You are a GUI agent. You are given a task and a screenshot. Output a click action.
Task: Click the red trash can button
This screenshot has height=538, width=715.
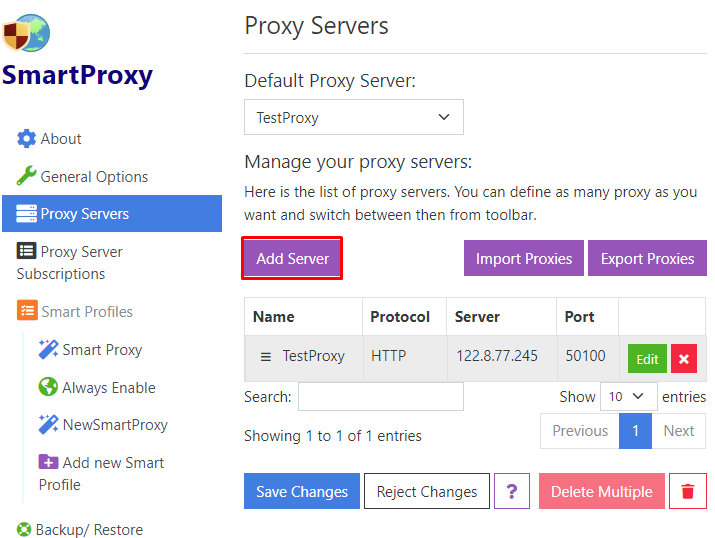[x=688, y=491]
